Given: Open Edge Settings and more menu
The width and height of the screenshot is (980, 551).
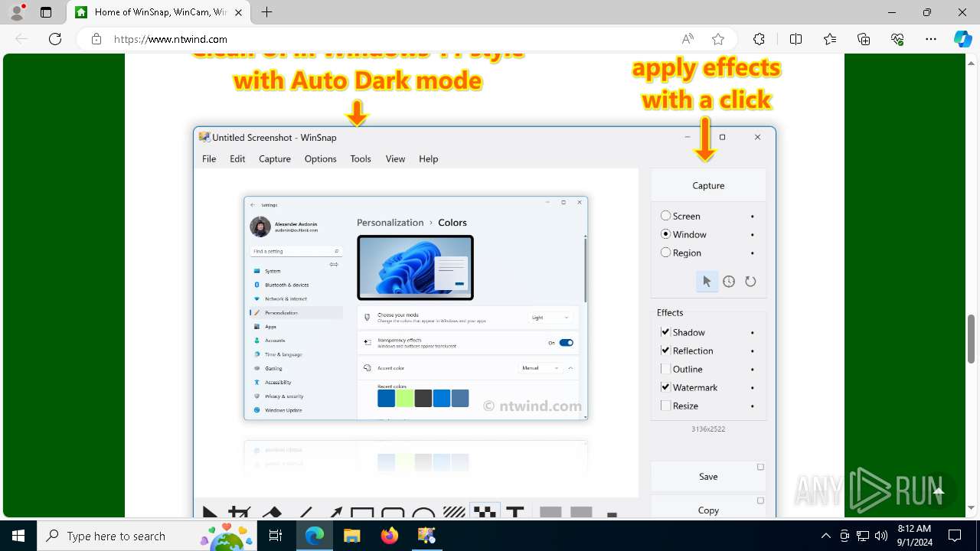Looking at the screenshot, I should pyautogui.click(x=931, y=39).
